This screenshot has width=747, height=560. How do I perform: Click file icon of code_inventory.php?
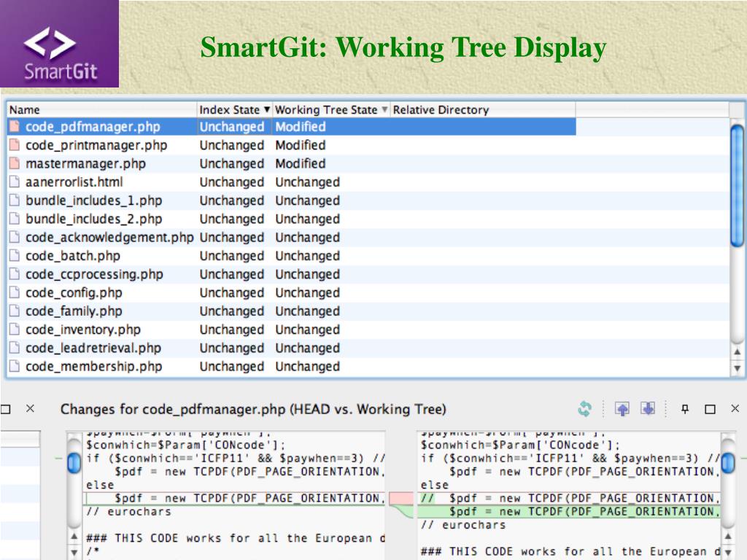[15, 330]
